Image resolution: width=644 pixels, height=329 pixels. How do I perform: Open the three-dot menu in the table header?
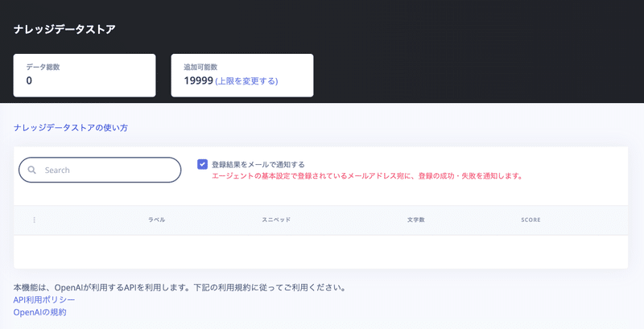[x=34, y=220]
